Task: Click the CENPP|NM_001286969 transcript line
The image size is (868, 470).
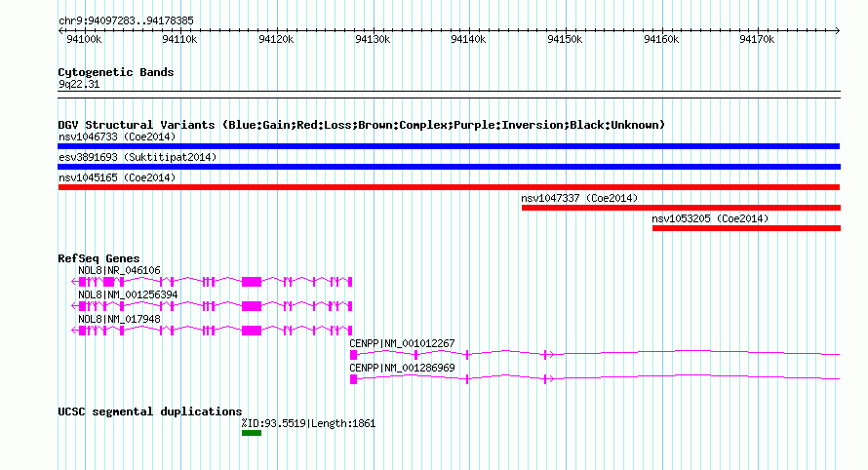Action: coord(595,378)
